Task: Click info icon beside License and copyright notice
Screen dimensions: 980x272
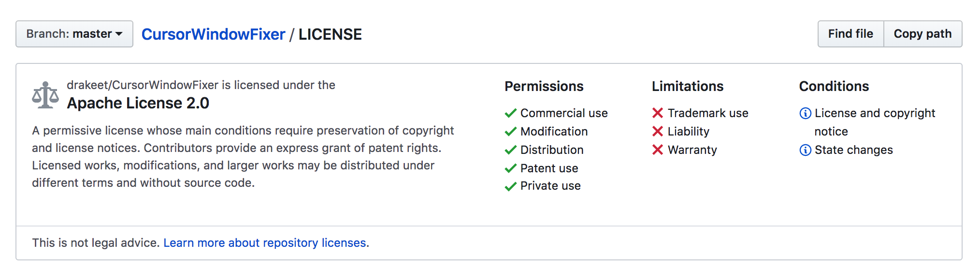Action: point(806,113)
